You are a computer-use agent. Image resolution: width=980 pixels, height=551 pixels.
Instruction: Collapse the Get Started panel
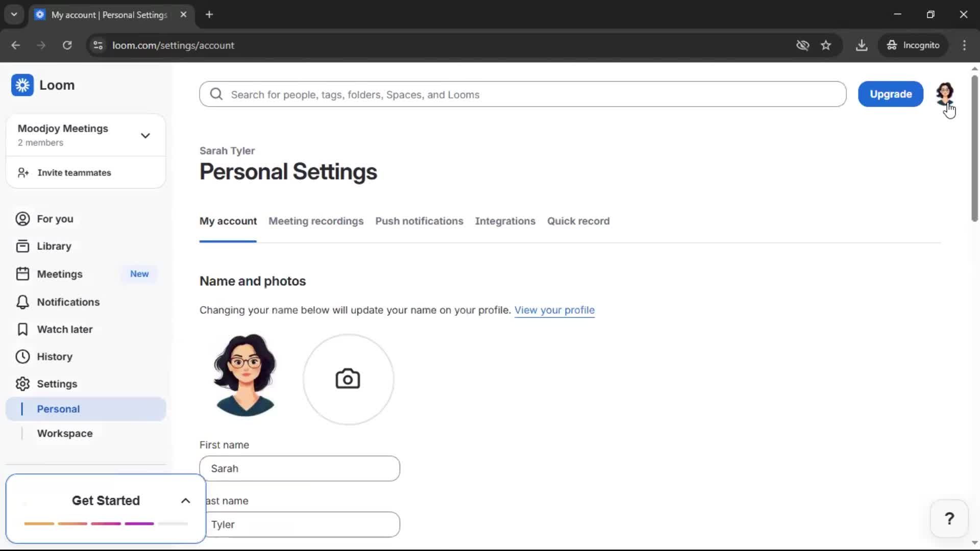tap(185, 500)
